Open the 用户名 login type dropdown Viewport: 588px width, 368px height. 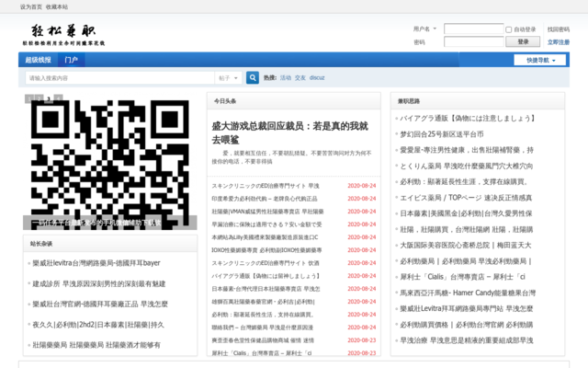424,29
